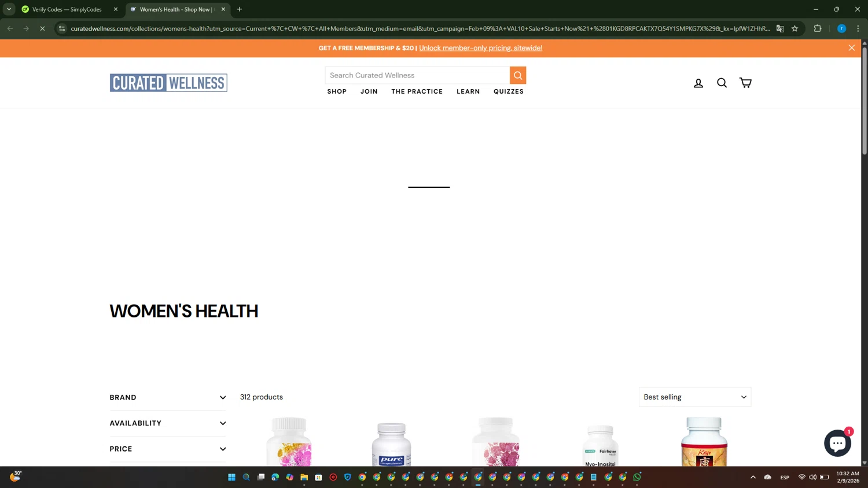Open the Chrome profile avatar
Image resolution: width=868 pixels, height=488 pixels.
[841, 28]
